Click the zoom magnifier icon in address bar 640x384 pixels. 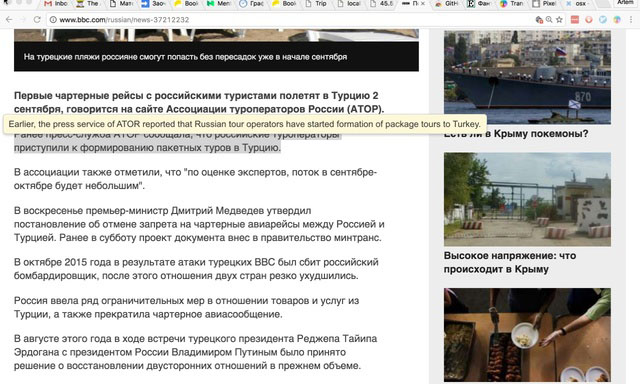549,20
